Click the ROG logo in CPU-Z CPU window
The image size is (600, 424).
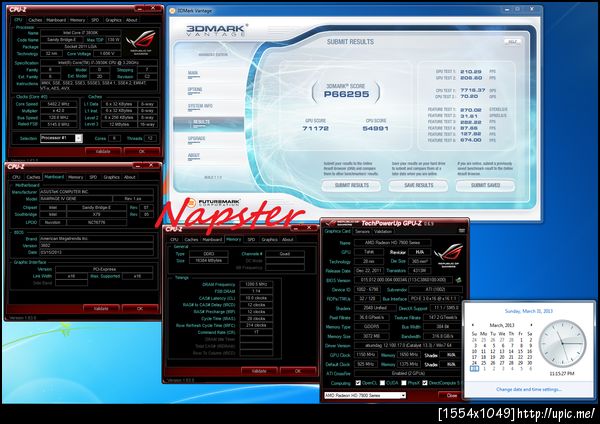140,41
